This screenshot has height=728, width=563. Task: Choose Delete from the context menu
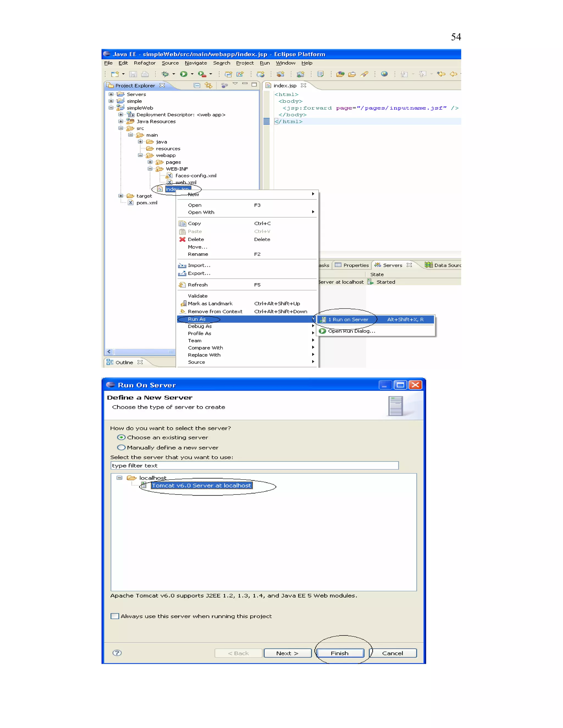(247, 239)
